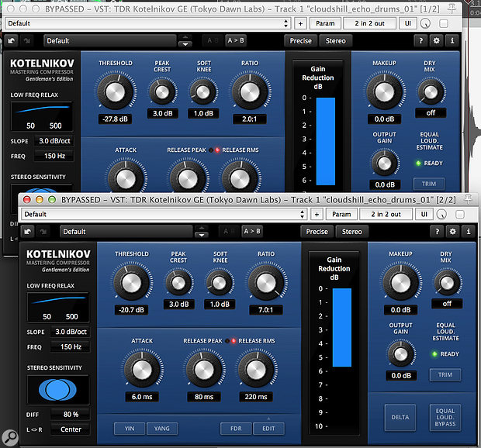The width and height of the screenshot is (481, 448).
Task: Click UI button in front window header
Action: click(424, 214)
